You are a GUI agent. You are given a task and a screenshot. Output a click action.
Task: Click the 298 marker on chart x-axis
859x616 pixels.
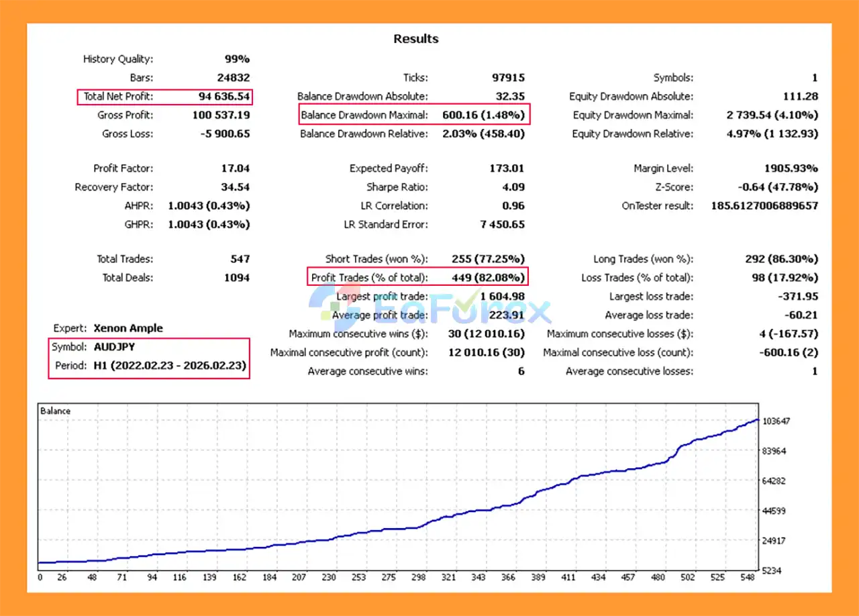[419, 578]
